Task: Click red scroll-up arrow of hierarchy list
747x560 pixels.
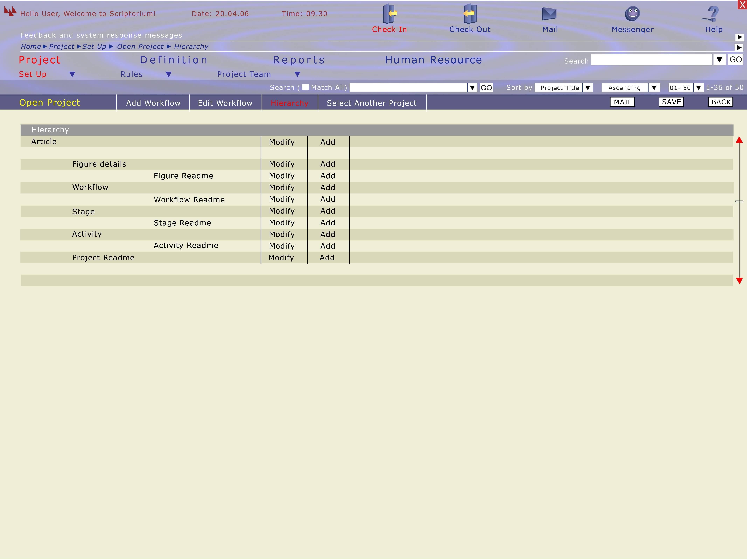Action: (739, 140)
